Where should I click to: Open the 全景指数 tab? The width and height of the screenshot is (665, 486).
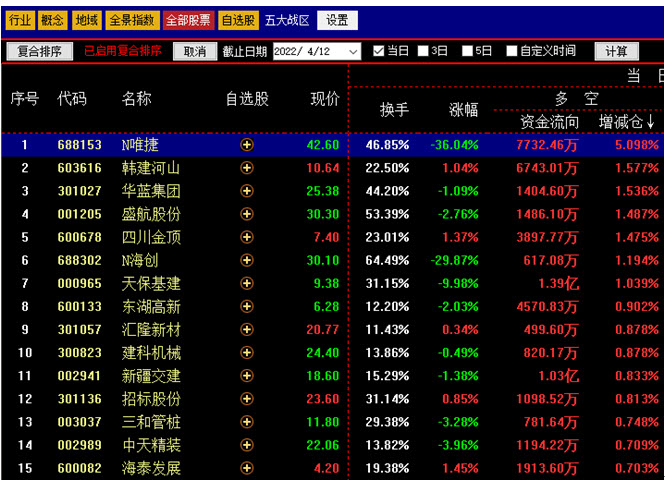132,20
